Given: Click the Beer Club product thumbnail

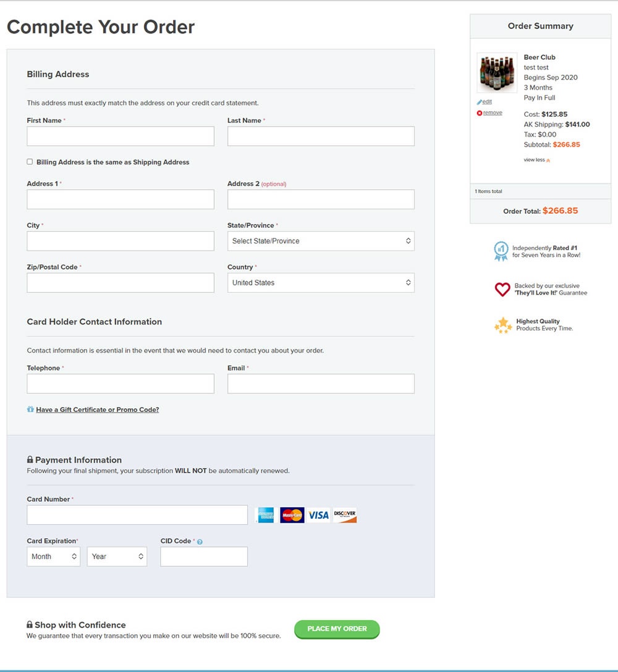Looking at the screenshot, I should [x=497, y=73].
